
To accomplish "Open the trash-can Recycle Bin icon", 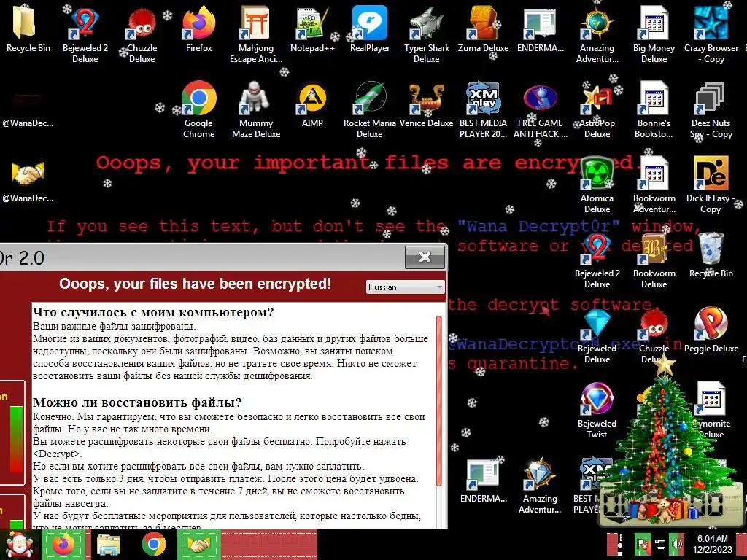I will [711, 255].
